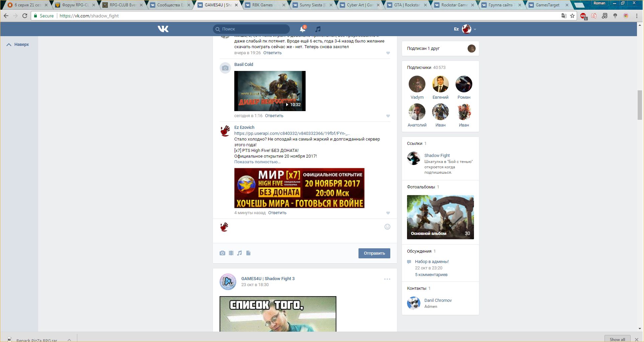Screen dimensions: 644x342
Task: Open the three-dot menu on GAMES4U post
Action: [x=387, y=279]
